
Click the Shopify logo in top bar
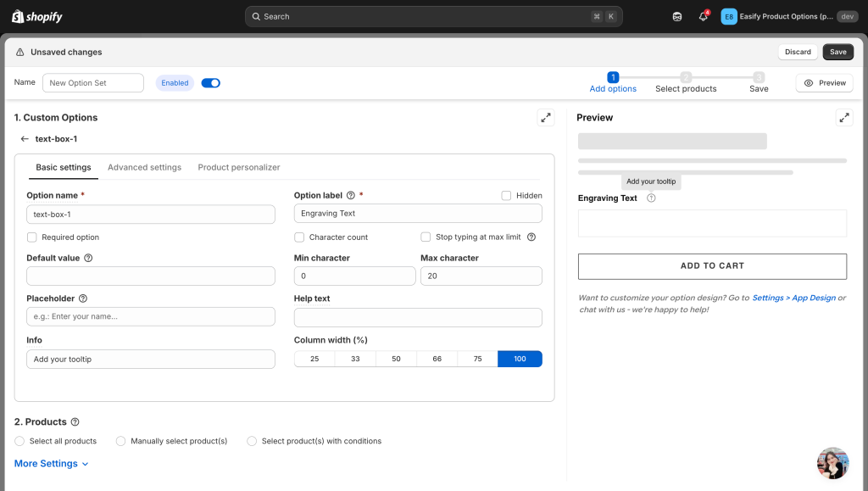click(x=37, y=16)
